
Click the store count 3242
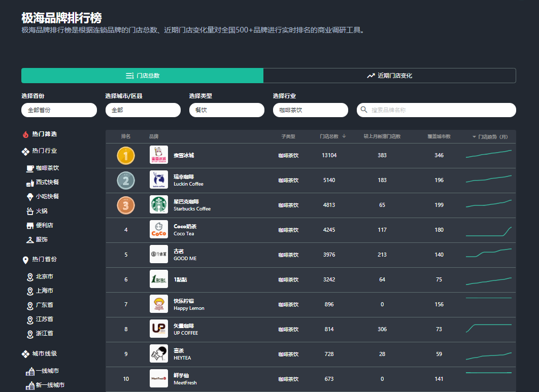tap(329, 279)
